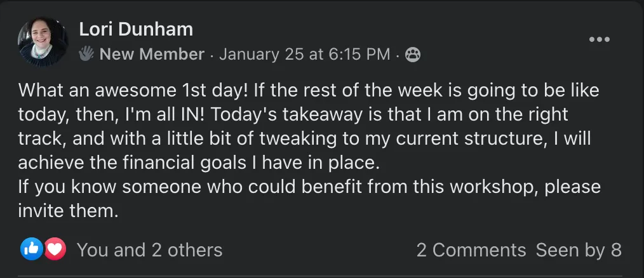Click the waving hand New Member icon
Viewport: 644px width, 278px height.
pyautogui.click(x=86, y=55)
